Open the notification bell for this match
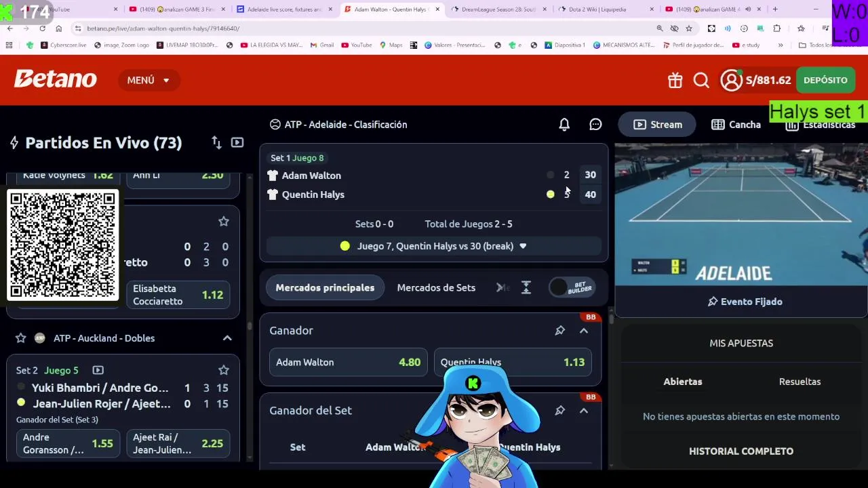The height and width of the screenshot is (488, 868). click(x=564, y=124)
